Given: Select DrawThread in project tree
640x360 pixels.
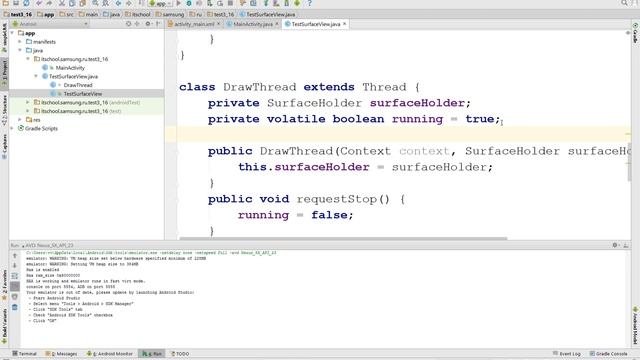Looking at the screenshot, I should [x=78, y=85].
